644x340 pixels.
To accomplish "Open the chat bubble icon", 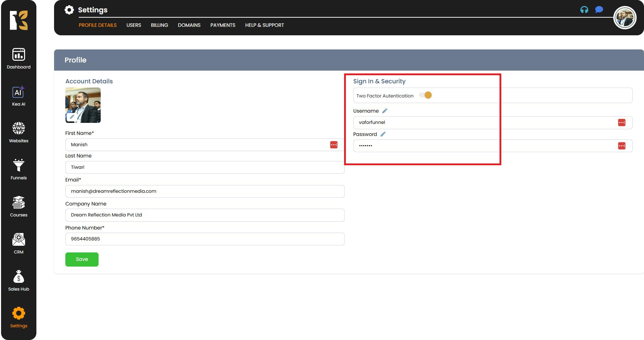I will pos(599,10).
